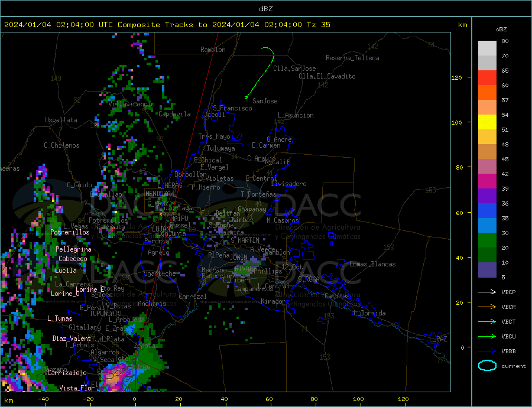This screenshot has width=532, height=407.
Task: Click the L_Asuncion label
Action: click(x=296, y=115)
